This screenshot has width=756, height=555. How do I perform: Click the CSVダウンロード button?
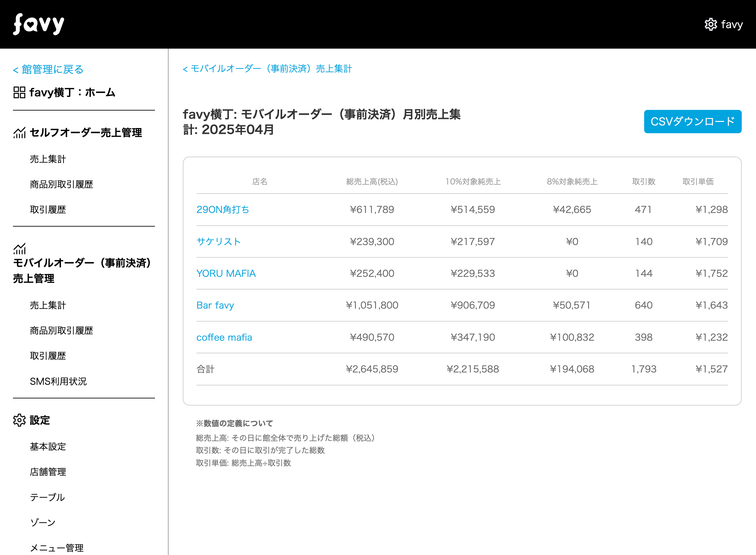pyautogui.click(x=692, y=121)
